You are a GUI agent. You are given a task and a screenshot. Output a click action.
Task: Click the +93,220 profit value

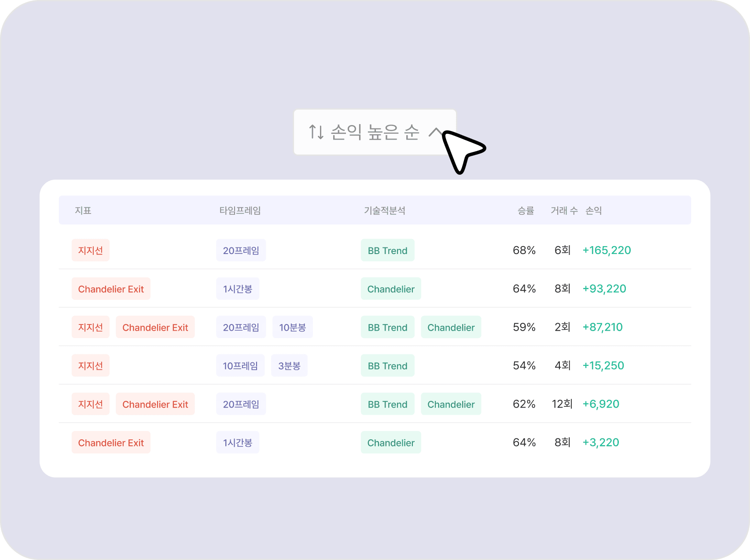pyautogui.click(x=604, y=288)
